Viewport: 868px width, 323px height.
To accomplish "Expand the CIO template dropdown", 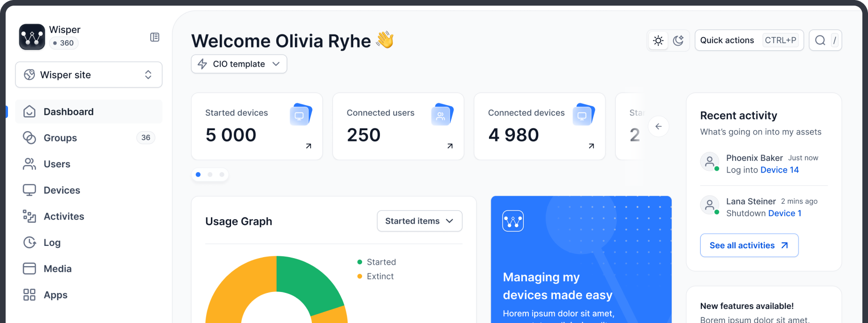I will point(239,64).
